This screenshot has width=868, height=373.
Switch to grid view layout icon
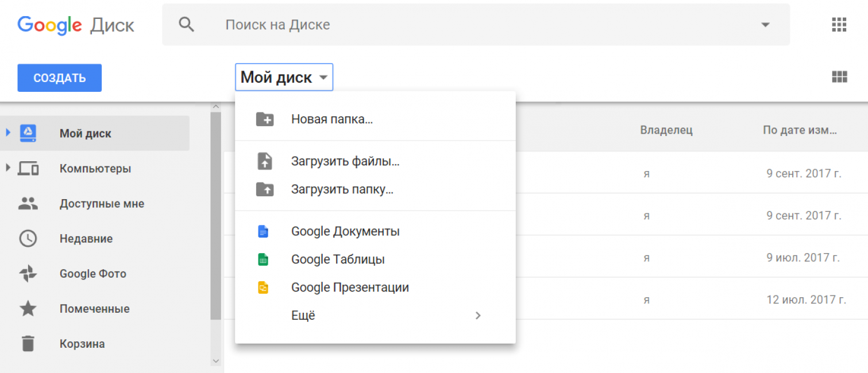pyautogui.click(x=839, y=77)
